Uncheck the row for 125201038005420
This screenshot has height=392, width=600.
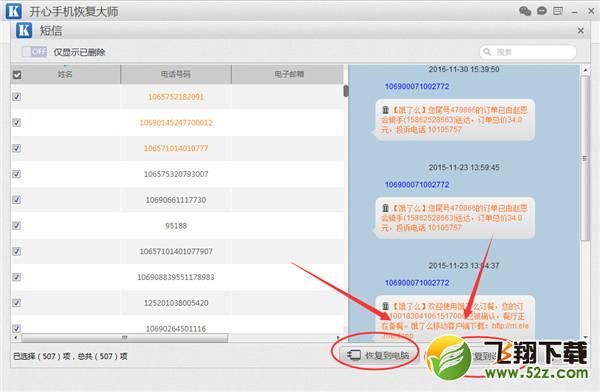click(16, 303)
